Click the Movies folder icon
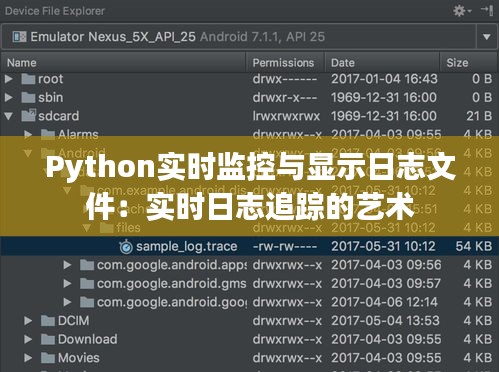This screenshot has height=372, width=499. [x=48, y=358]
